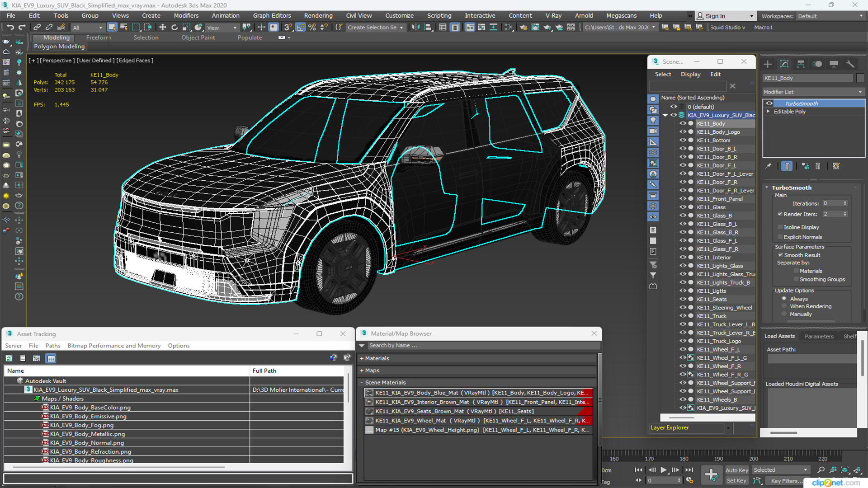Expand Materials group in Material Browser
This screenshot has width=868, height=488.
[362, 358]
